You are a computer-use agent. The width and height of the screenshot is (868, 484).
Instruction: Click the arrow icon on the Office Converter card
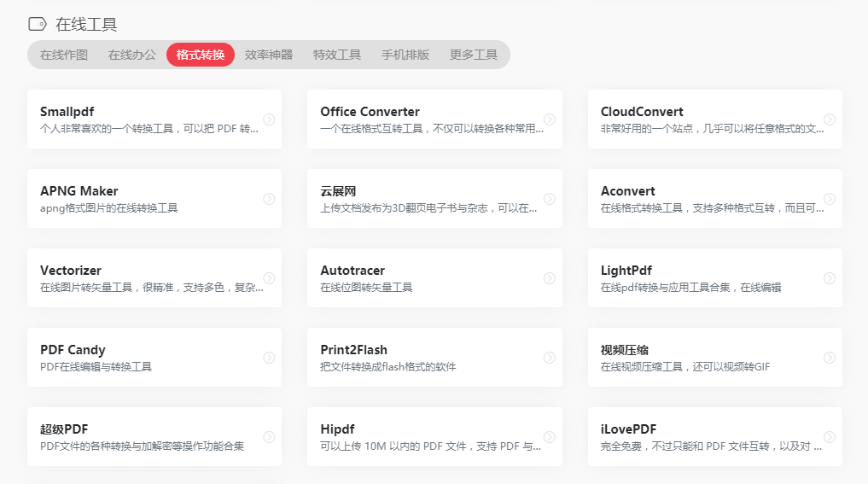coord(549,119)
